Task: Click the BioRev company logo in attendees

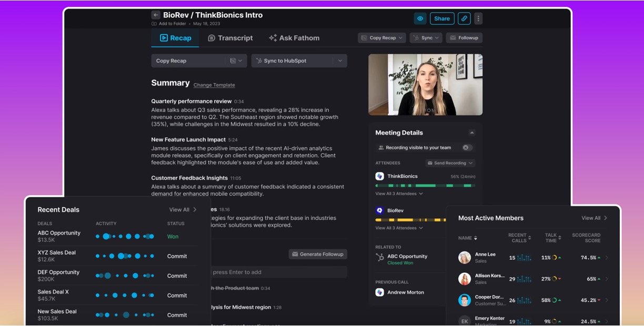Action: 379,210
